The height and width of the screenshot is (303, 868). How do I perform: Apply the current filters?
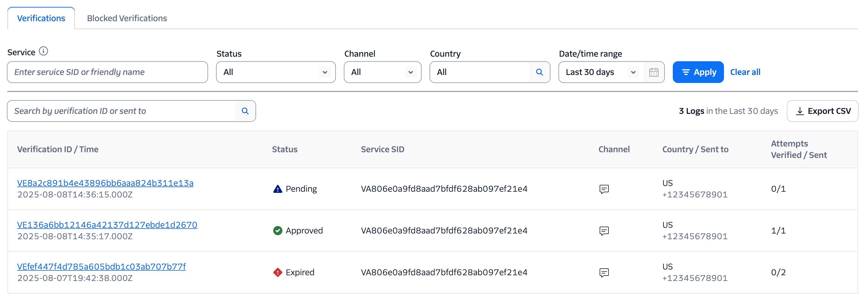698,72
